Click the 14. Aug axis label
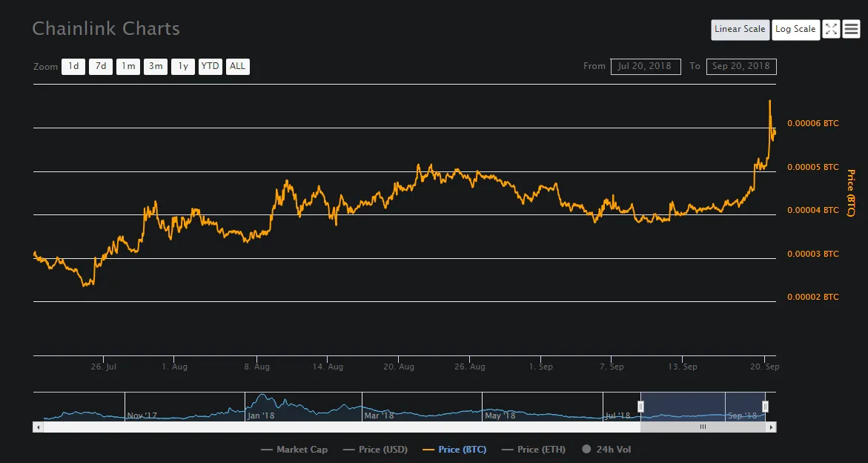 click(327, 367)
